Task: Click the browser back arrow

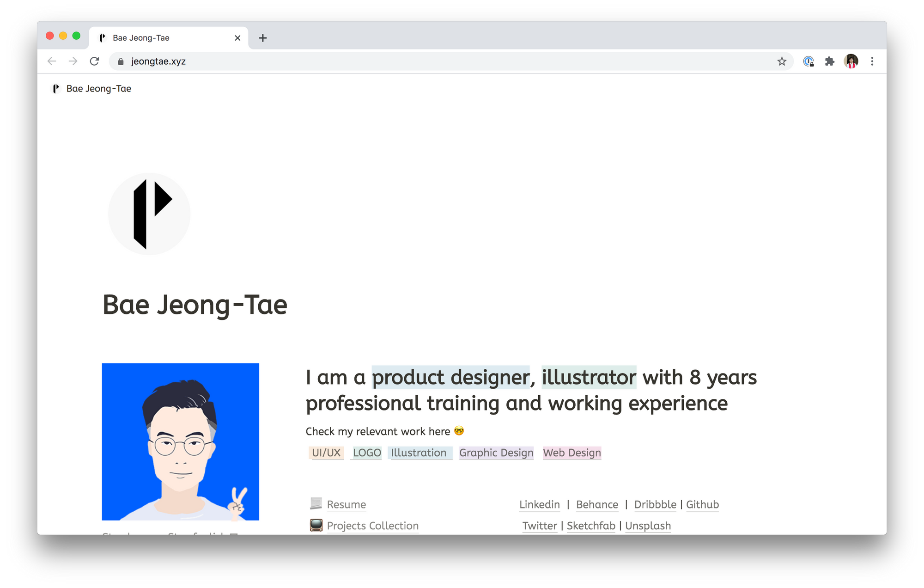Action: 52,61
